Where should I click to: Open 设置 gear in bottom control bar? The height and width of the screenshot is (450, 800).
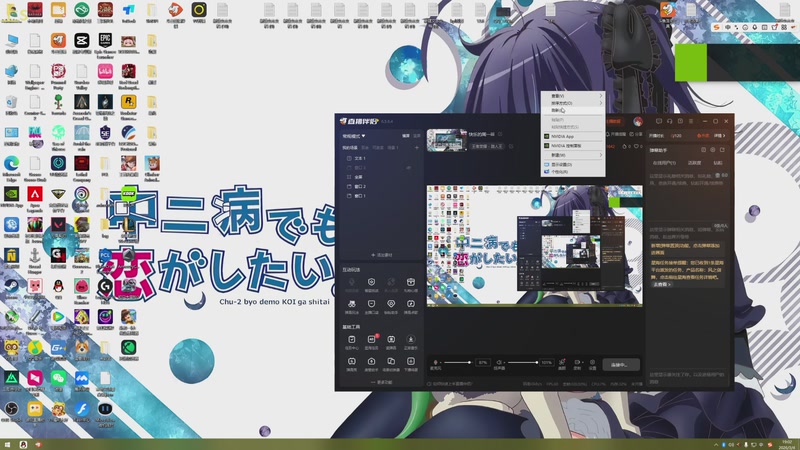click(x=592, y=364)
